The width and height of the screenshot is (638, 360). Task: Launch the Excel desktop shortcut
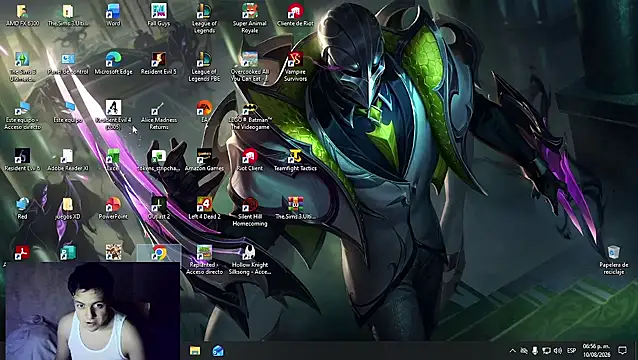click(113, 159)
